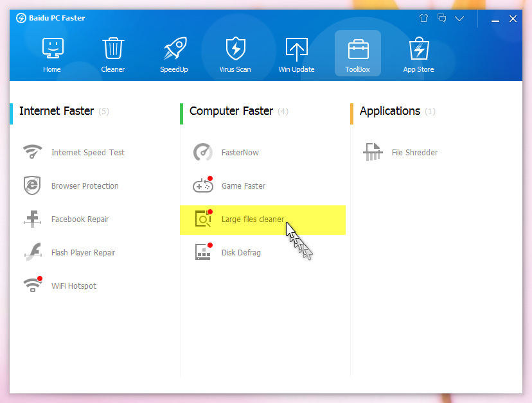This screenshot has height=403, width=532.
Task: Switch to the Home tab label
Action: 52,69
